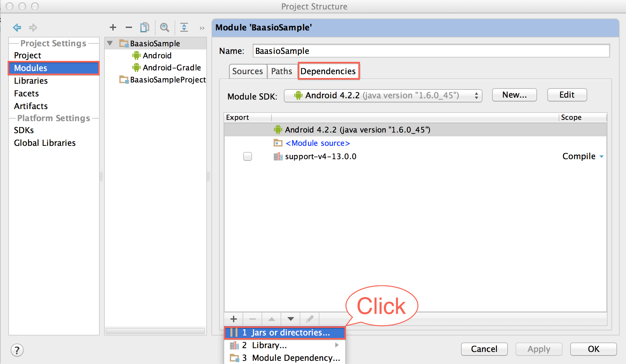
Task: Add a dependency with the plus button
Action: 234,319
